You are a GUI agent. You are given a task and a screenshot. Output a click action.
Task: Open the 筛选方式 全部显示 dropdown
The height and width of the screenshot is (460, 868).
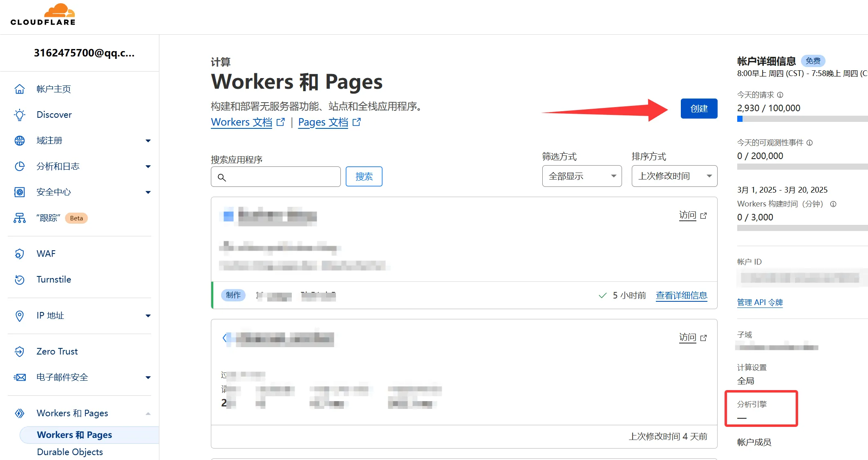[581, 176]
